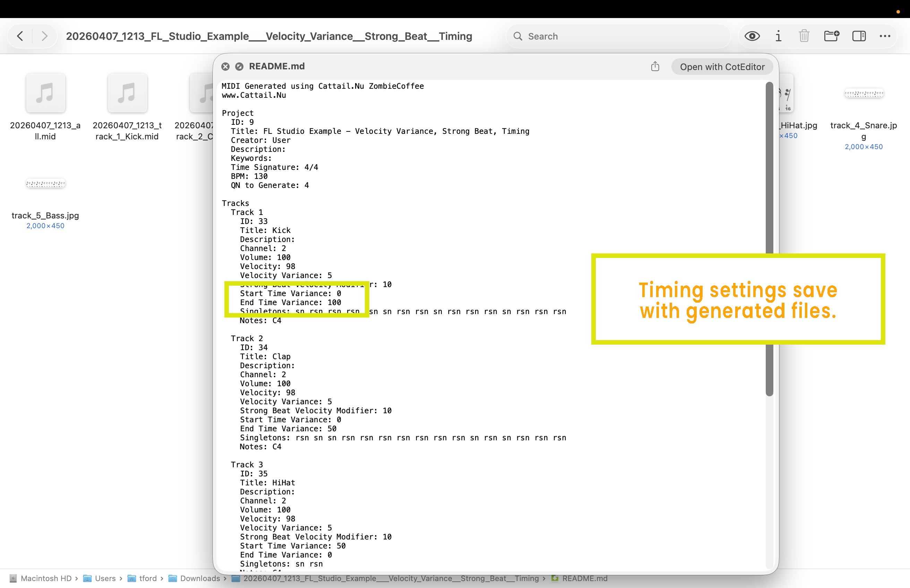Click the Search field
This screenshot has width=910, height=588.
coord(618,36)
